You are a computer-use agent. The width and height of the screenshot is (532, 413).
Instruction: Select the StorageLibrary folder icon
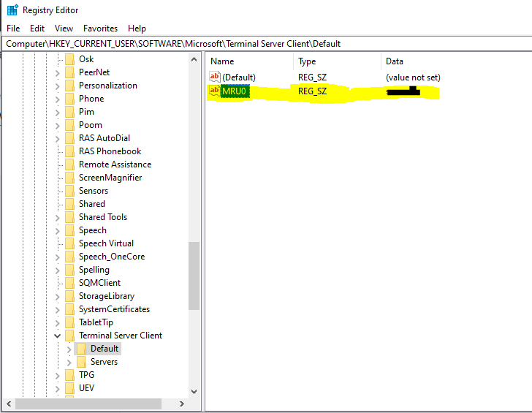pos(69,296)
